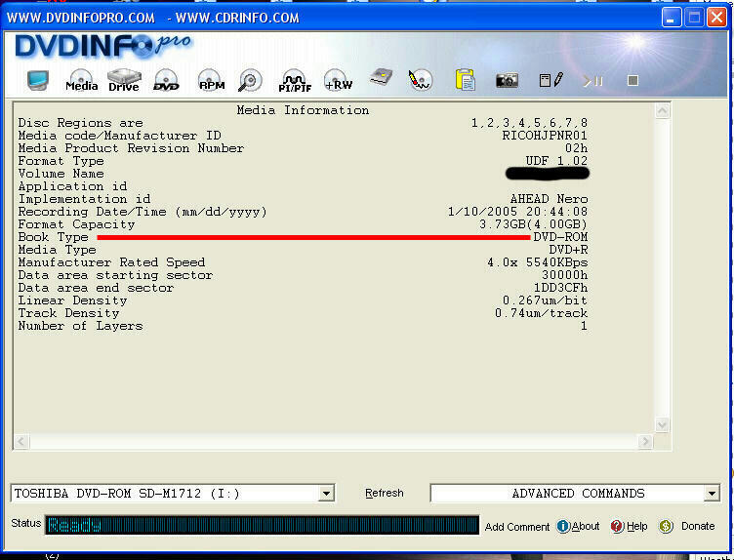The image size is (734, 560).
Task: Open the RPM speed test icon
Action: [x=211, y=80]
